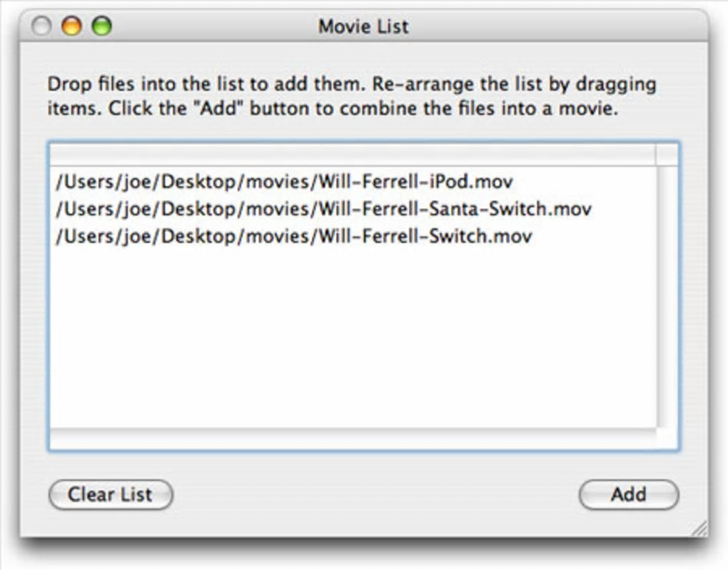The width and height of the screenshot is (728, 570).
Task: Click the Movie List title bar text
Action: click(363, 27)
